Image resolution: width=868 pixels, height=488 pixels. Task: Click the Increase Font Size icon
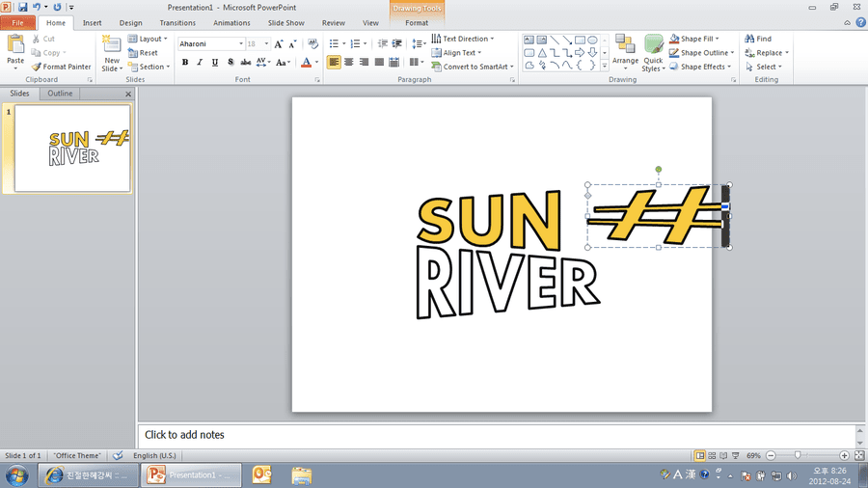(x=279, y=44)
